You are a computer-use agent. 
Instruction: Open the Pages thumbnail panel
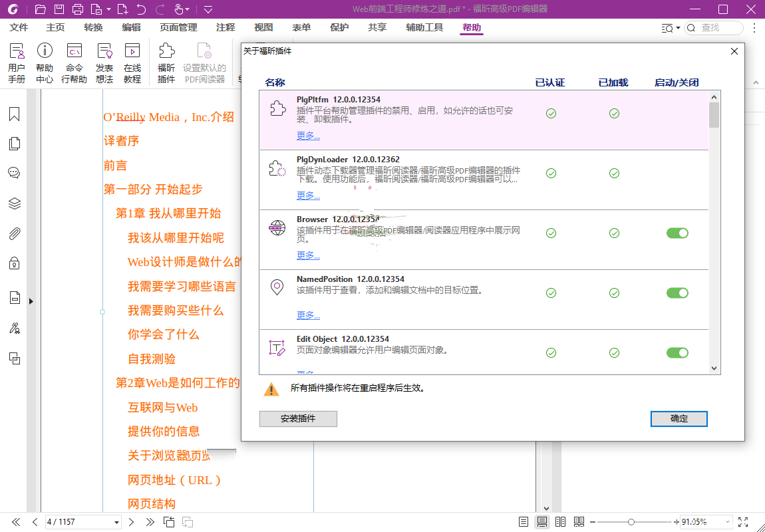click(x=15, y=144)
